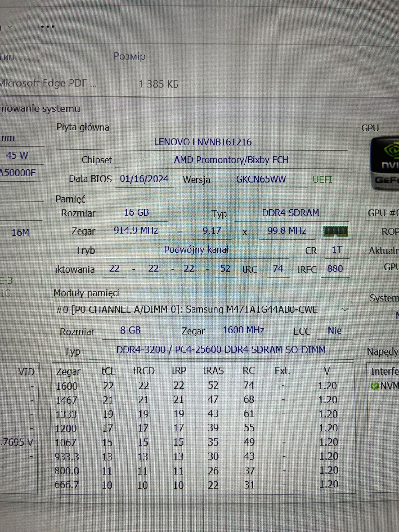Click the 1600 MHz module clock value
The height and width of the screenshot is (532, 399).
(243, 330)
